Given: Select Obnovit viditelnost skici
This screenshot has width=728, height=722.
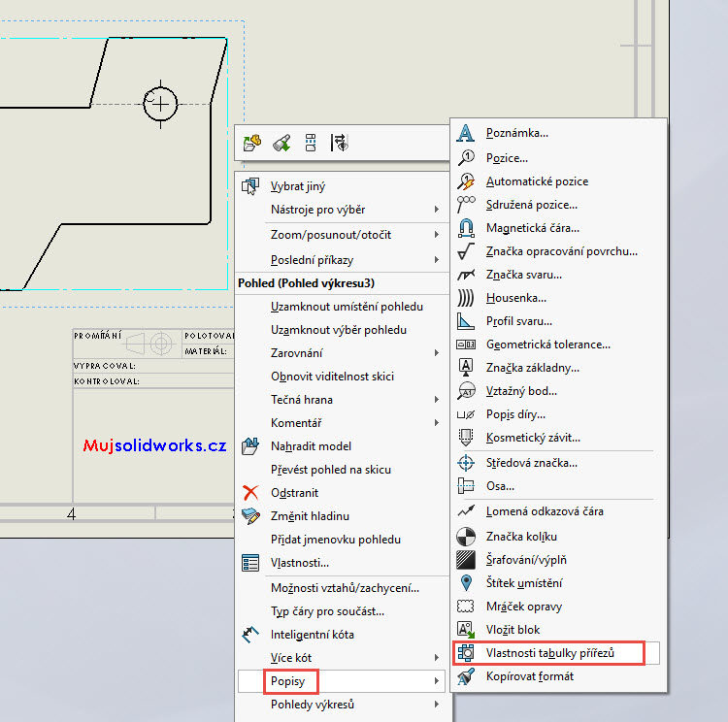Looking at the screenshot, I should [x=332, y=377].
